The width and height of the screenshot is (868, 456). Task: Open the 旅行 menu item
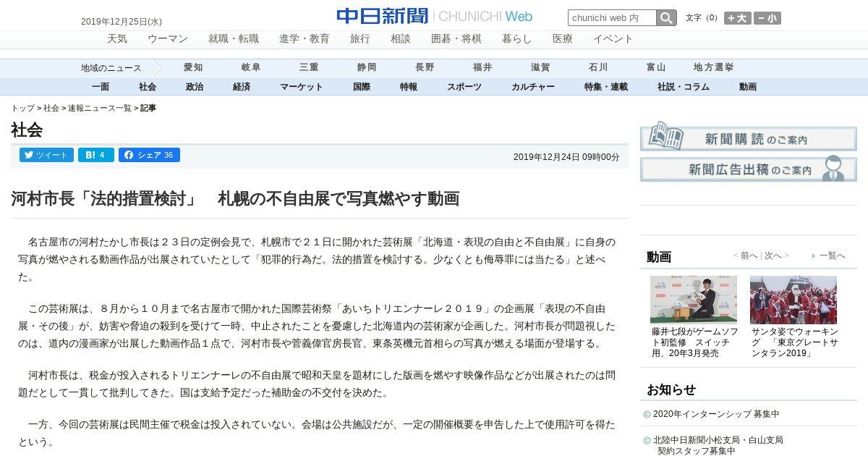coord(360,38)
